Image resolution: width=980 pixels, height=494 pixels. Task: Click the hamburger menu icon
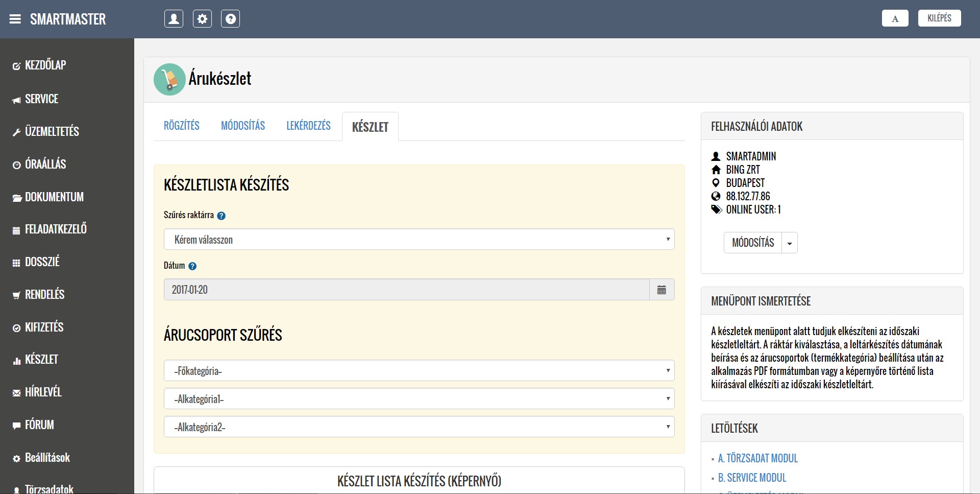(x=15, y=19)
